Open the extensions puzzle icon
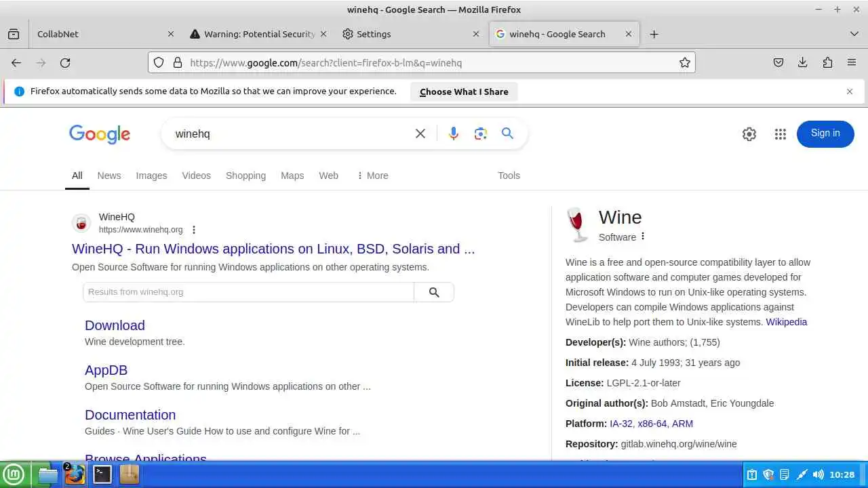 tap(827, 62)
